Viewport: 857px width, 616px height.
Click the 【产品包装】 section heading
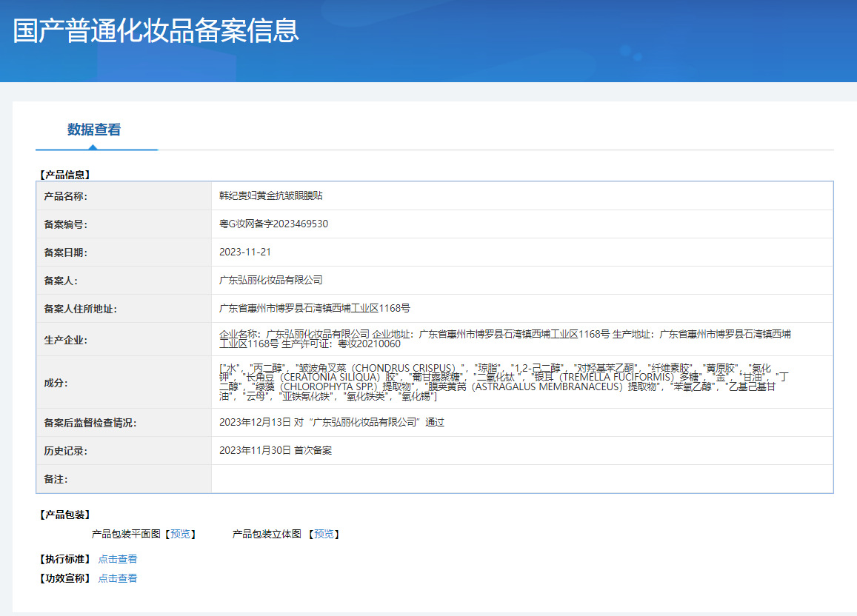click(x=65, y=515)
